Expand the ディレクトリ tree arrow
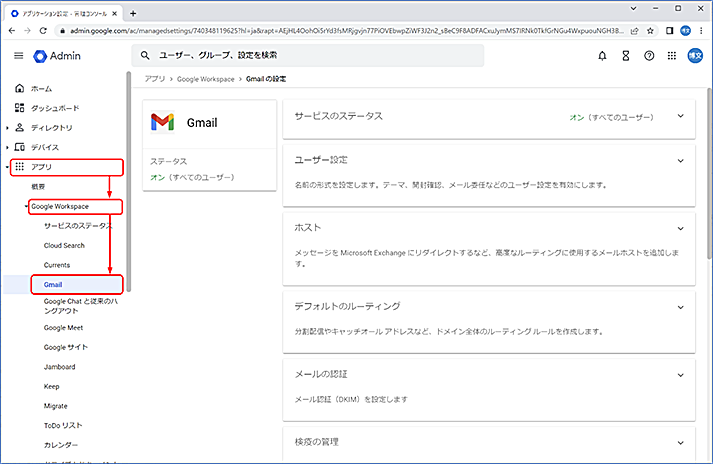 tap(7, 128)
